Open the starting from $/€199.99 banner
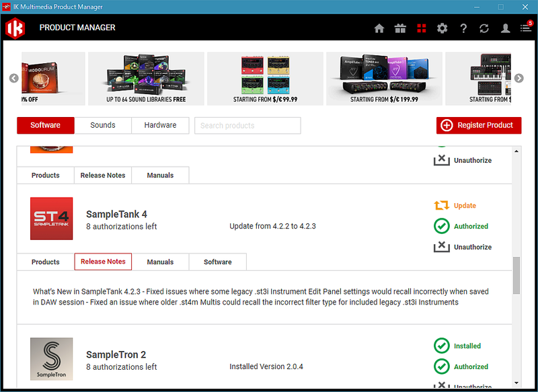This screenshot has width=538, height=392. [x=384, y=79]
